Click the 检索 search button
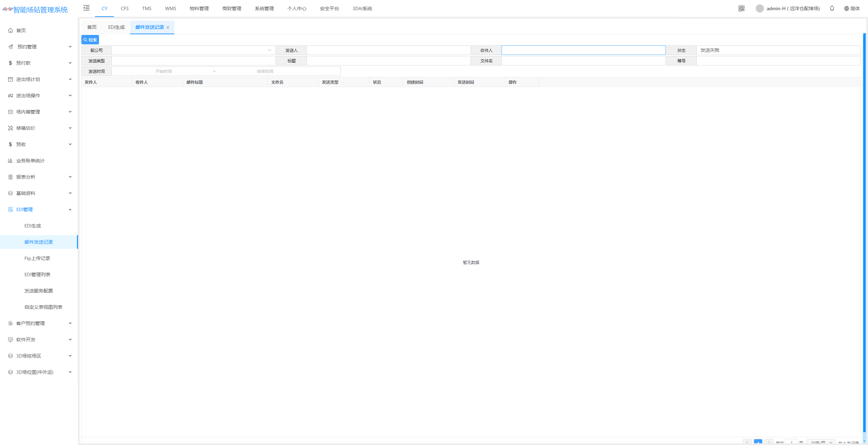This screenshot has width=868, height=445. click(90, 40)
